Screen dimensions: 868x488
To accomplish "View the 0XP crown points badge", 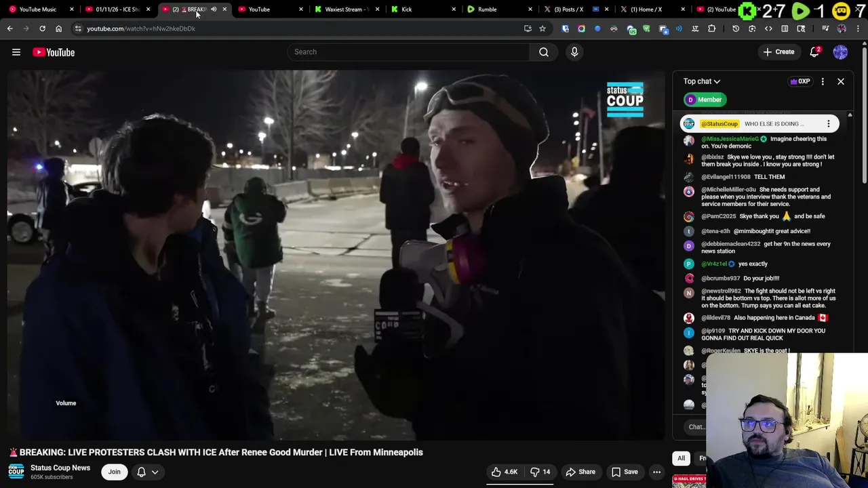I will pos(800,81).
